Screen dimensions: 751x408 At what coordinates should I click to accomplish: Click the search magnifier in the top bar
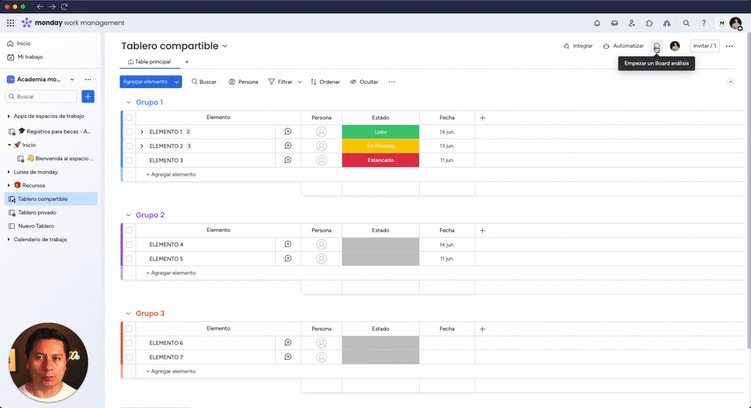(686, 22)
